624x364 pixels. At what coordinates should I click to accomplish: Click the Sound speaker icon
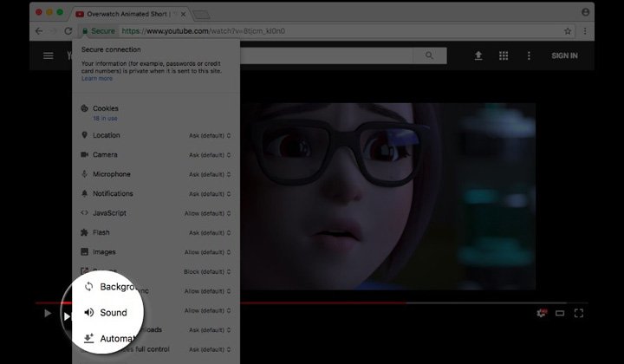pyautogui.click(x=88, y=312)
